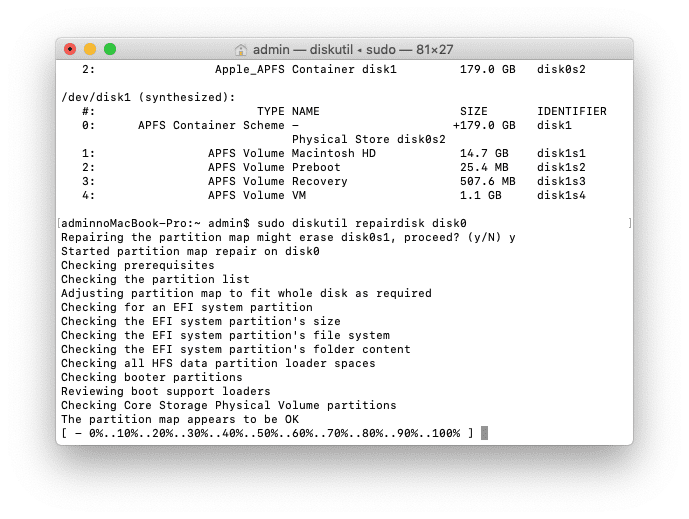Click the 'disk0s2' identifier in first row
The width and height of the screenshot is (689, 519).
click(561, 69)
